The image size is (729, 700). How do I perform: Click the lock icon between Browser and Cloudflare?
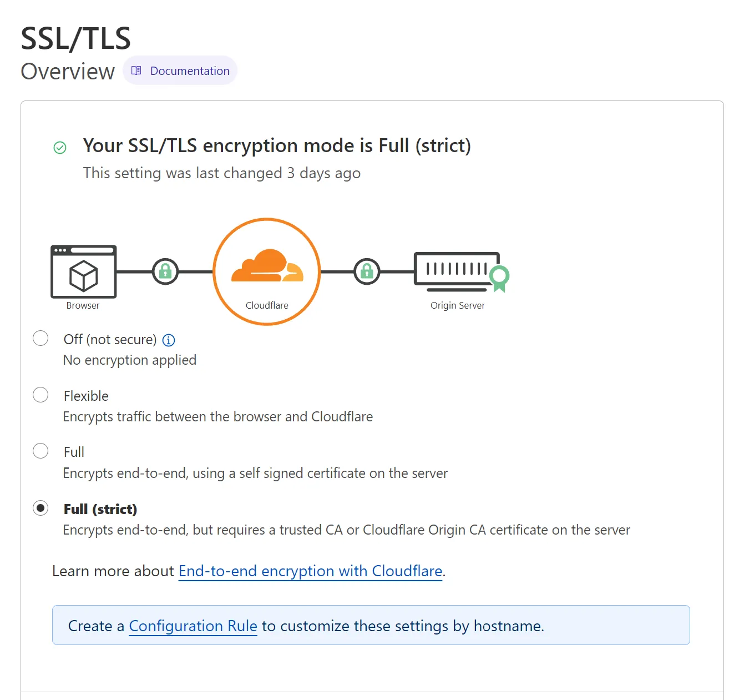pyautogui.click(x=165, y=271)
